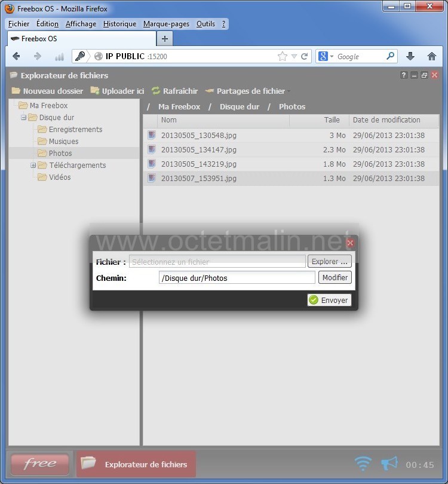Reload the page with the refresh icon
The width and height of the screenshot is (448, 484).
click(x=305, y=56)
